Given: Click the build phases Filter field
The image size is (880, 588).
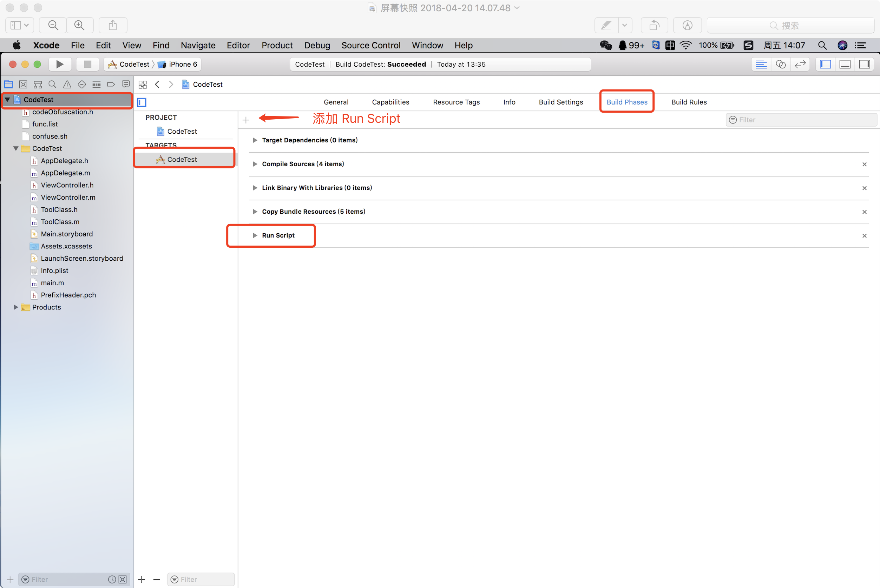Looking at the screenshot, I should coord(803,120).
